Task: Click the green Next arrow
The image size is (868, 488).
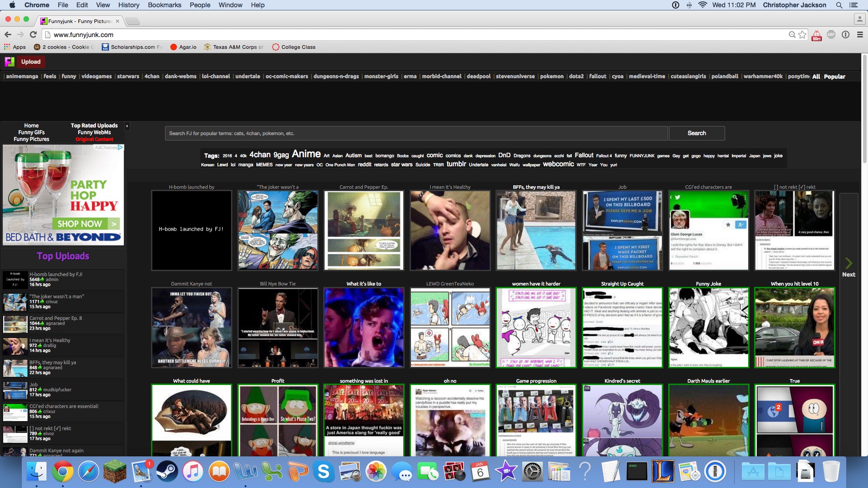Action: [849, 263]
